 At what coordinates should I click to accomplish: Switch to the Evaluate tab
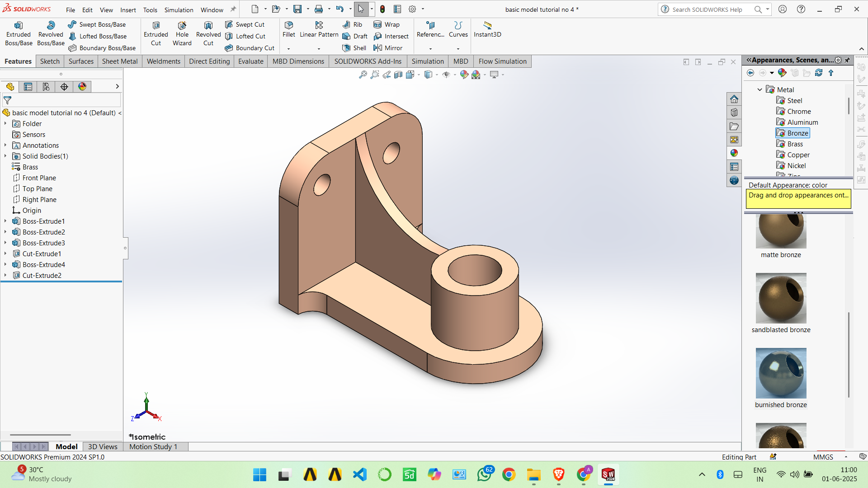(x=251, y=61)
